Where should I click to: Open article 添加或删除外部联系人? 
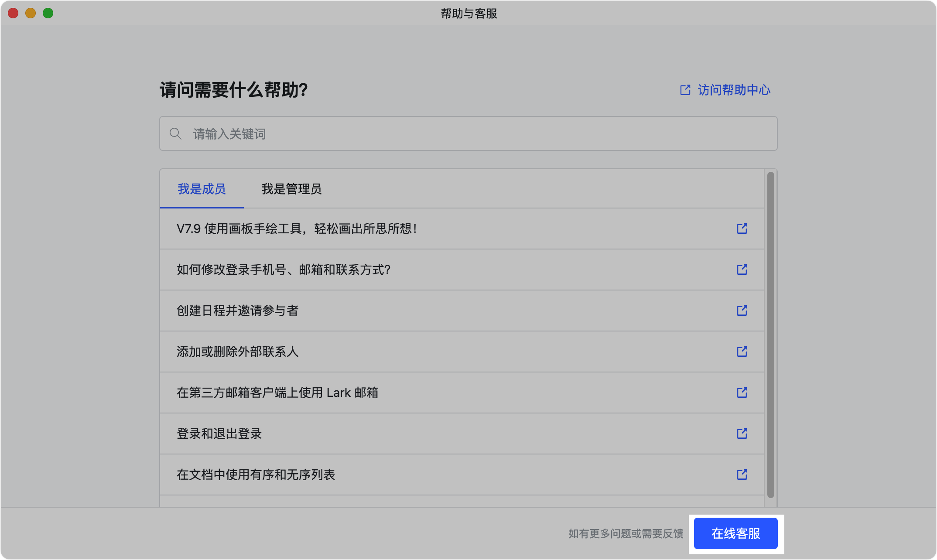238,352
